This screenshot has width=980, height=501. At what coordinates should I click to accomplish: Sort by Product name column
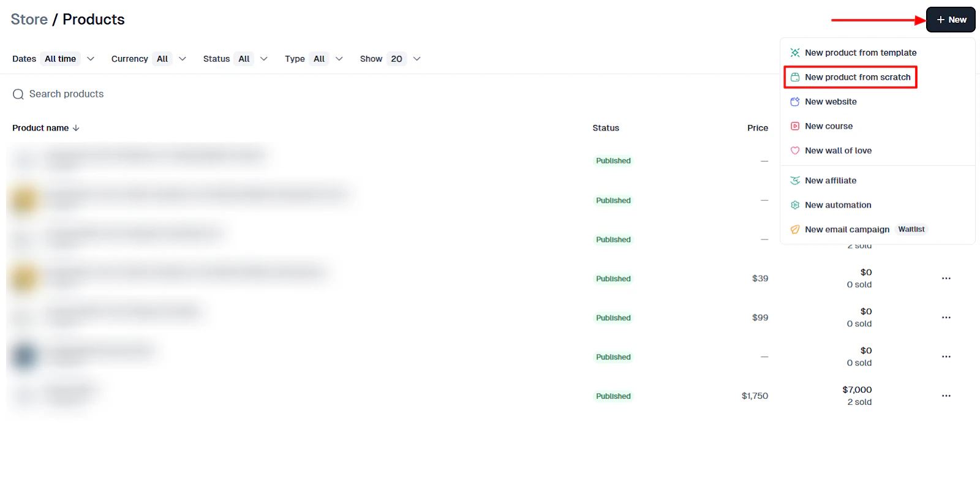click(46, 128)
